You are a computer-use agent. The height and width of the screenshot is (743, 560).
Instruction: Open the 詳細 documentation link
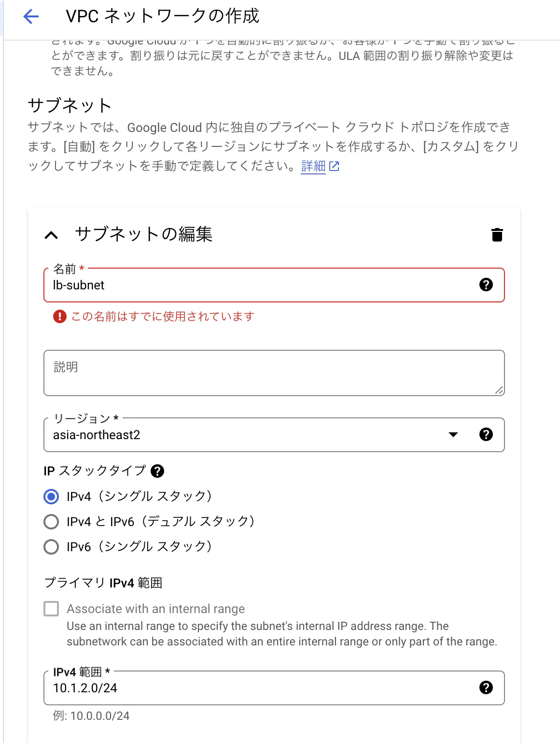[312, 166]
